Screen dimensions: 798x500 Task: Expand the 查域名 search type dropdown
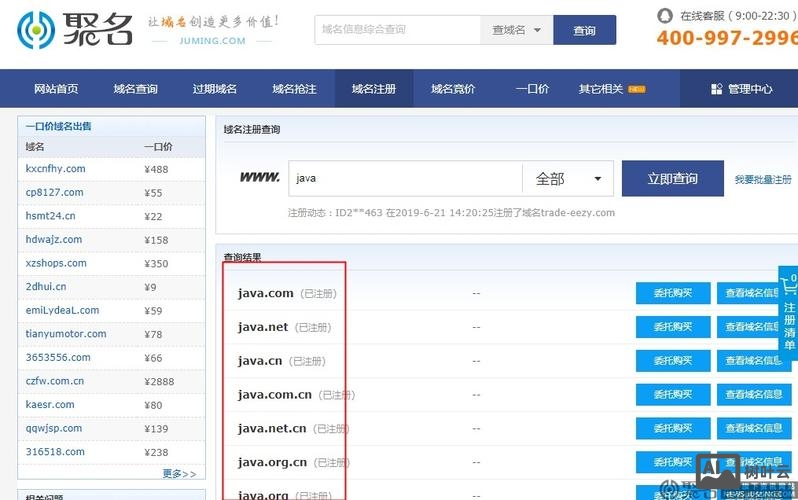pos(518,31)
